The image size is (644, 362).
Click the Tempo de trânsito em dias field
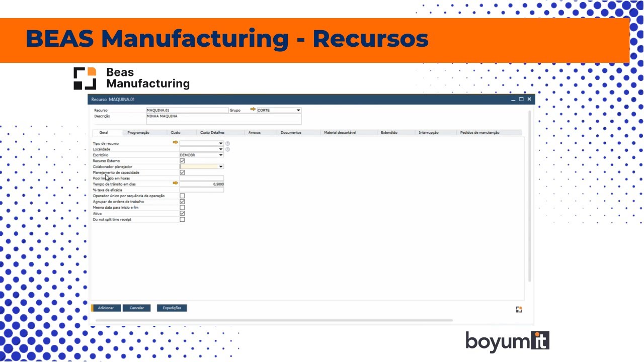click(202, 184)
